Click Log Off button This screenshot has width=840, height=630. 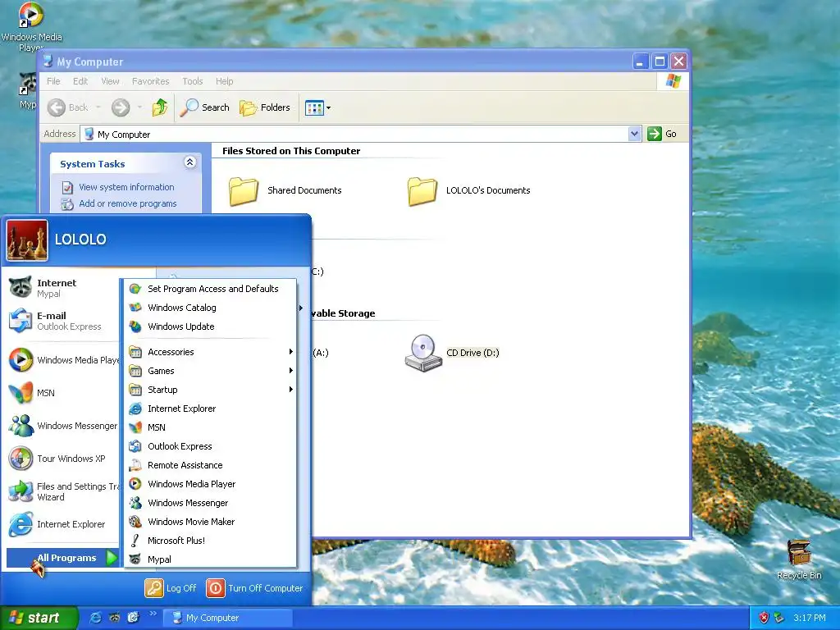pos(171,588)
